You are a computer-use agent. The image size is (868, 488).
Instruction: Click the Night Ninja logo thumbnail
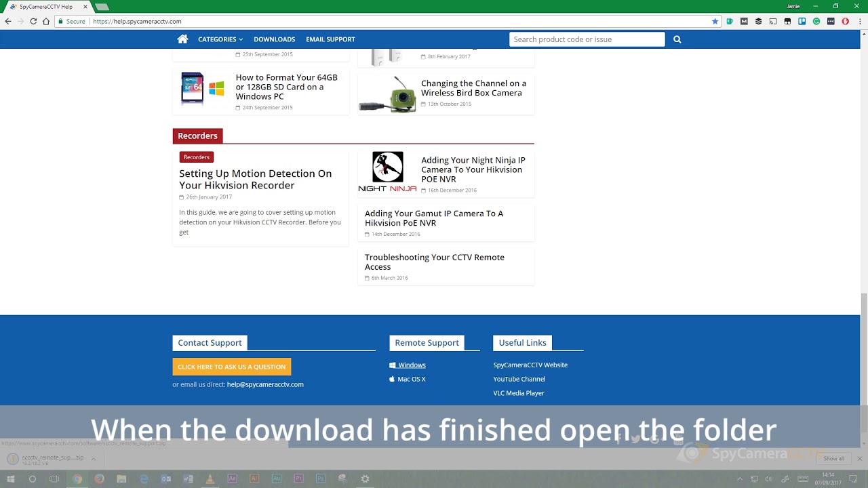[x=387, y=172]
